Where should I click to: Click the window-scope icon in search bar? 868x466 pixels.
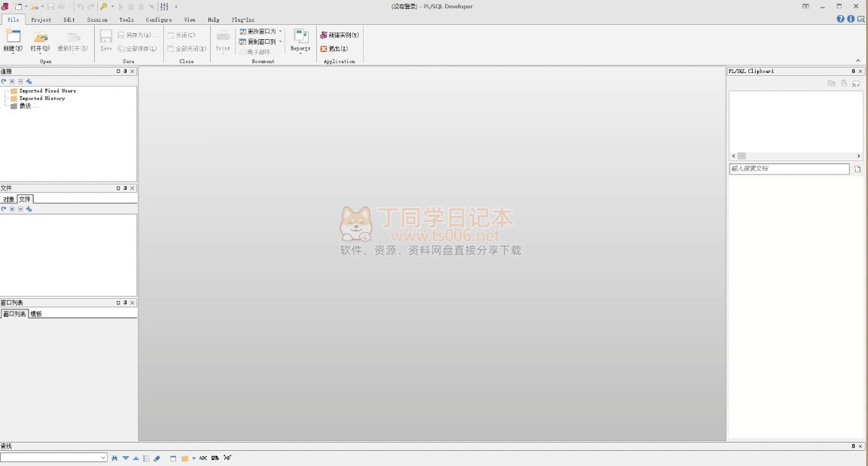(x=173, y=458)
